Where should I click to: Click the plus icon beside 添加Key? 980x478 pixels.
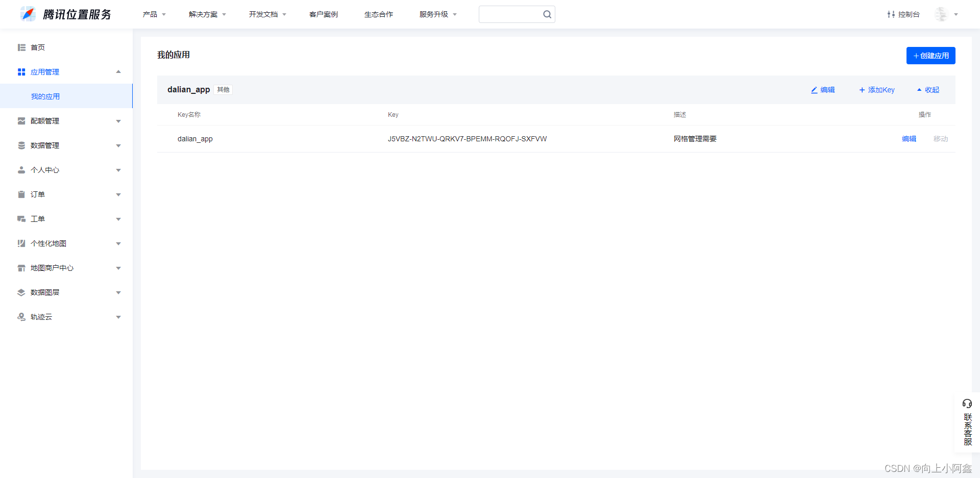tap(862, 90)
